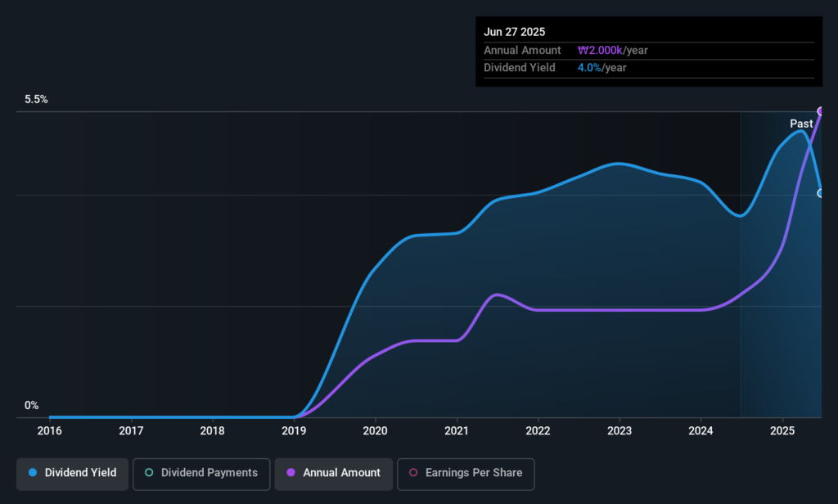
Task: Enable the Dividend Payments series
Action: [200, 473]
